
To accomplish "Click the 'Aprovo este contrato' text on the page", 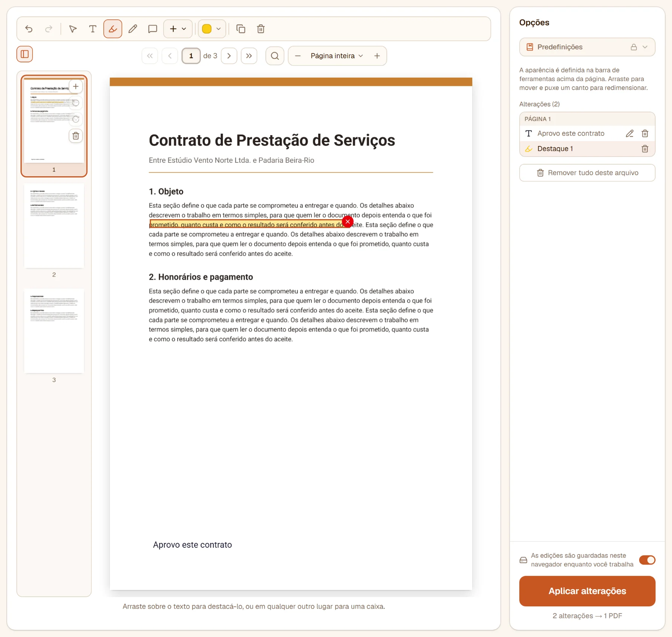I will point(192,545).
